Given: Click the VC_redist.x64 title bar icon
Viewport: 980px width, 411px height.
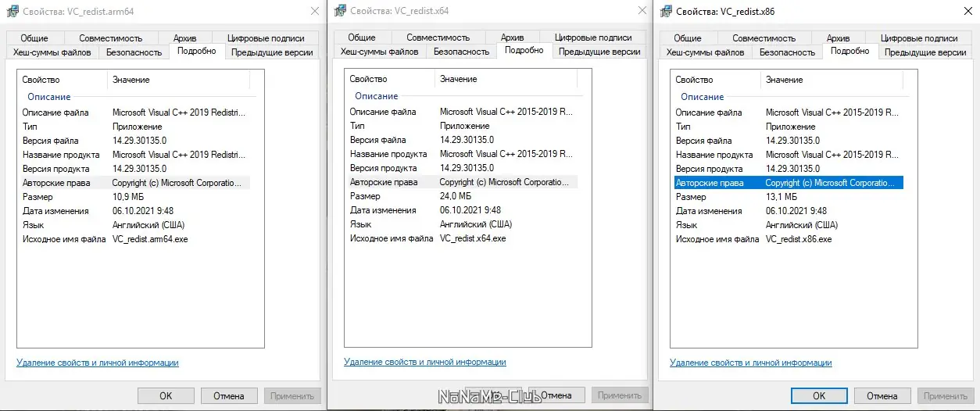Looking at the screenshot, I should coord(339,11).
